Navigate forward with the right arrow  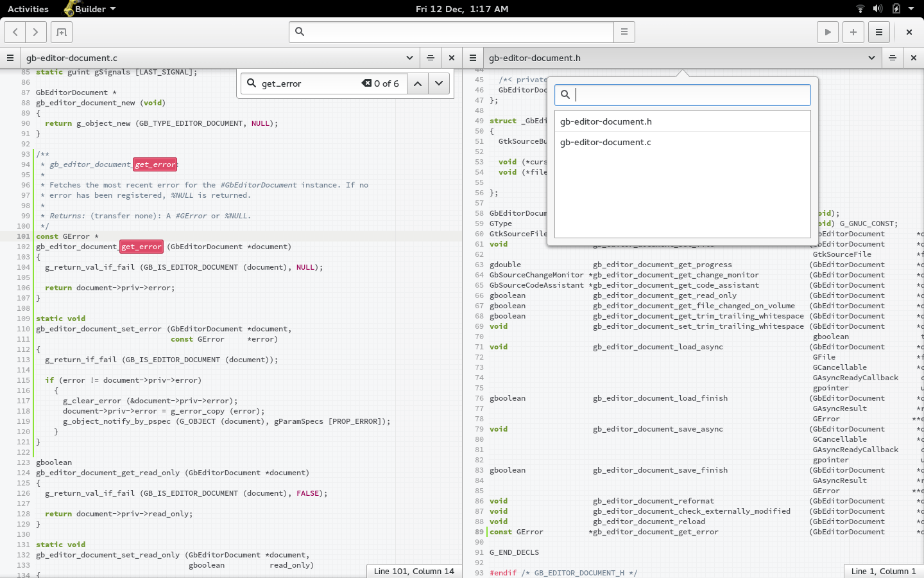click(x=35, y=31)
